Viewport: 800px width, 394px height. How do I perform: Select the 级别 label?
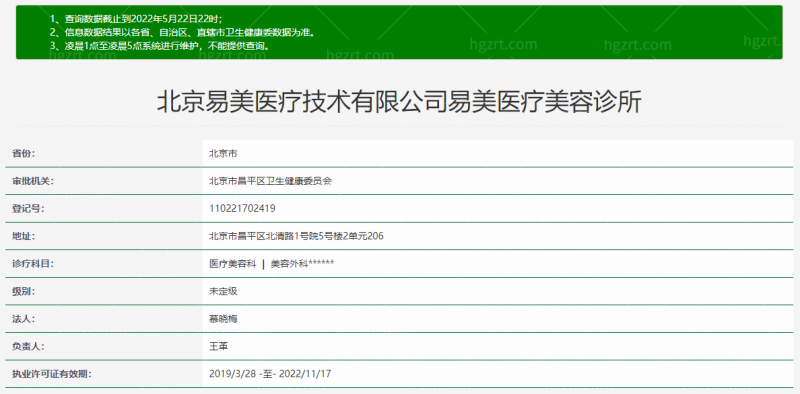(x=23, y=291)
